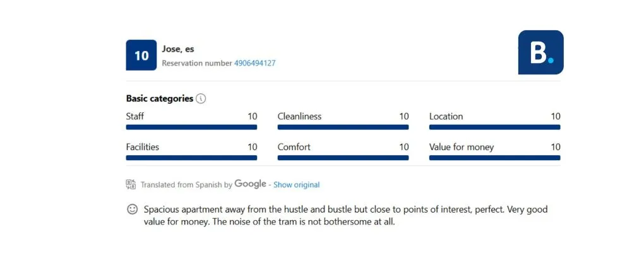Click the Booking.com logo icon

[x=540, y=52]
